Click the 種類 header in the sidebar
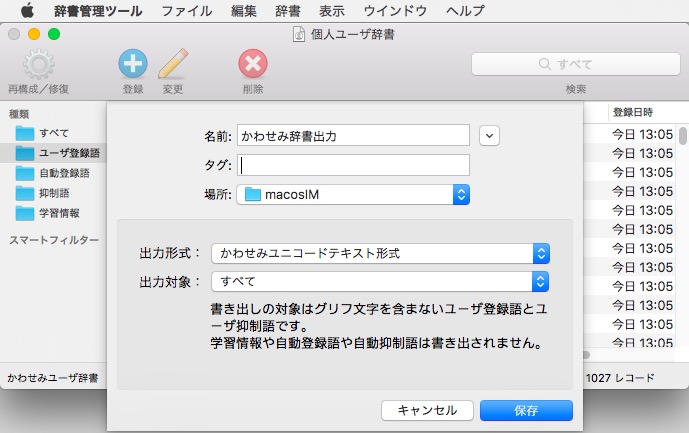The width and height of the screenshot is (689, 433). pyautogui.click(x=19, y=114)
